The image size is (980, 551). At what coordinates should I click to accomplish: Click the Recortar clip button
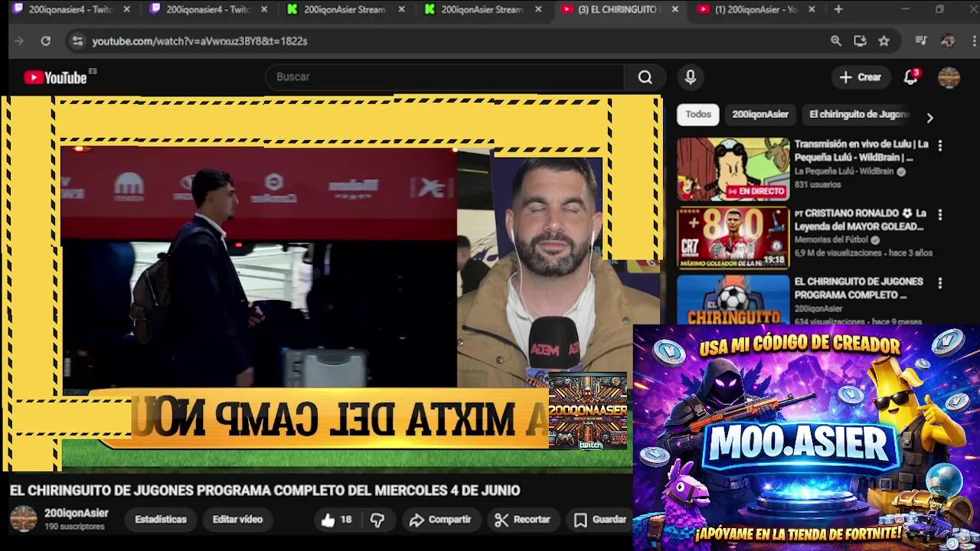pos(523,520)
